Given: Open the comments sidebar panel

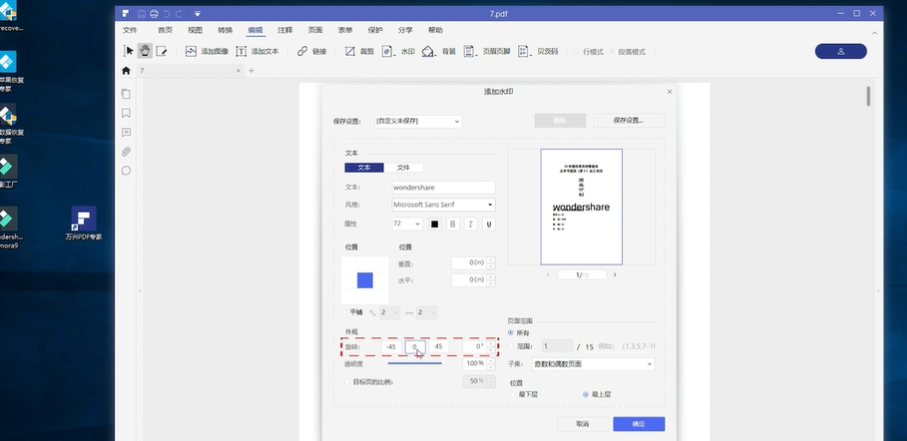Looking at the screenshot, I should (126, 133).
